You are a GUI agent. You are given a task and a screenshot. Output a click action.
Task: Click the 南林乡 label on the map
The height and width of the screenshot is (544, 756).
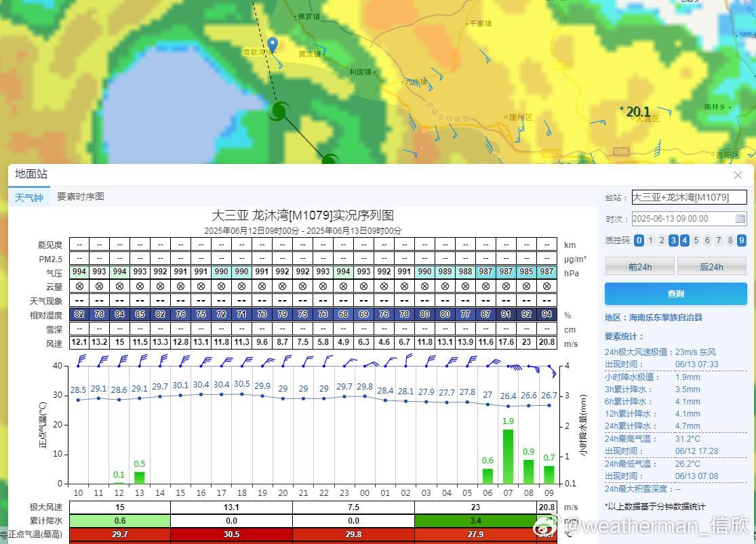pyautogui.click(x=715, y=106)
